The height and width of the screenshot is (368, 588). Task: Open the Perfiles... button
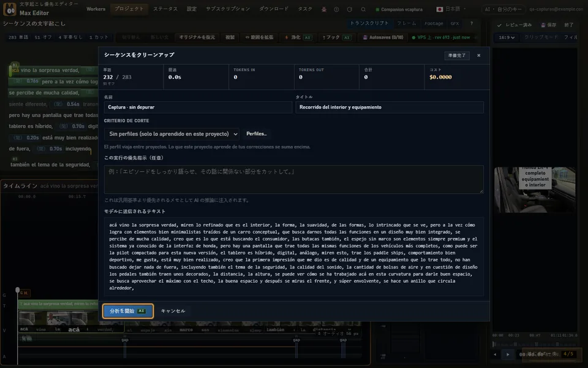point(257,134)
